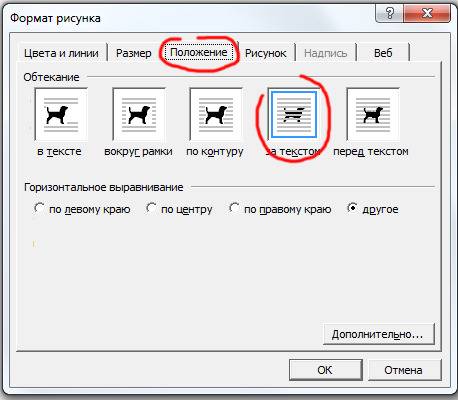Close the 'Формат рисунка' dialog
The width and height of the screenshot is (458, 400).
coord(427,14)
